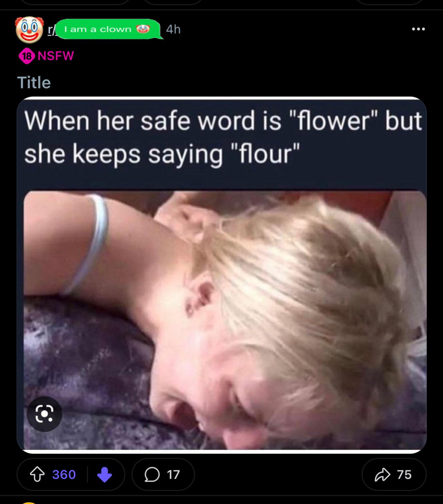Open the three-dot post options menu
This screenshot has height=504, width=443.
[x=419, y=29]
